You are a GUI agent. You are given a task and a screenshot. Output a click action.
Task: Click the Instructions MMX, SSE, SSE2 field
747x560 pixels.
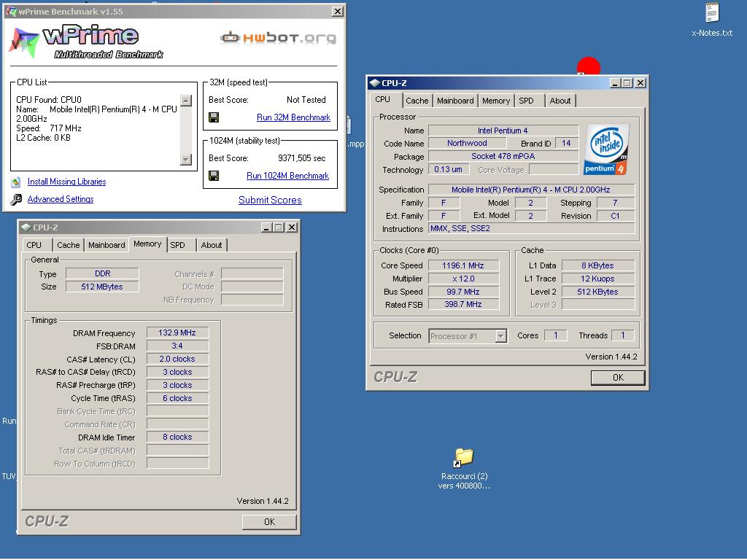pos(531,228)
